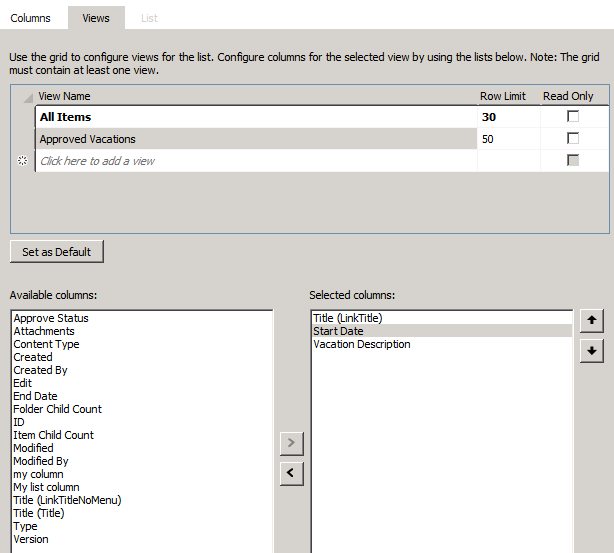This screenshot has height=553, width=614.
Task: Edit the row limit value 50
Action: coord(488,139)
